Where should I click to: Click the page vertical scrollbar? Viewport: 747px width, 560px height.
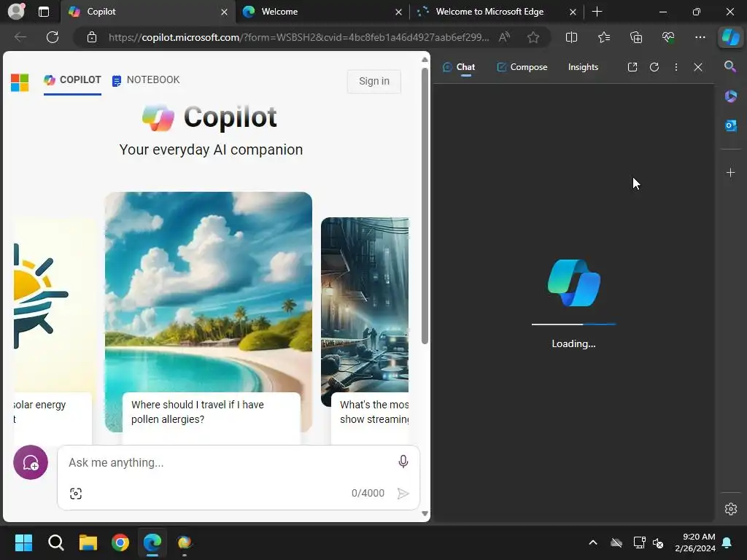tap(425, 206)
